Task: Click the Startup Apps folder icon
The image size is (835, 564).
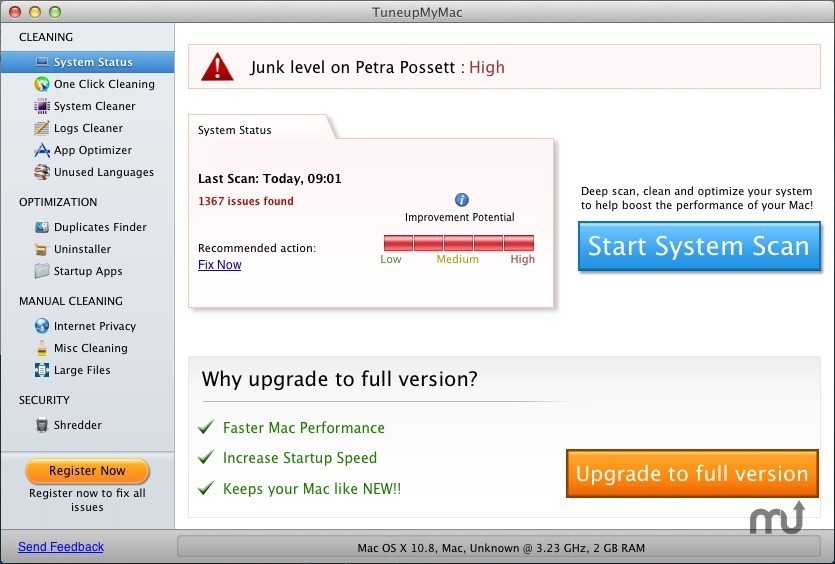Action: (x=42, y=271)
